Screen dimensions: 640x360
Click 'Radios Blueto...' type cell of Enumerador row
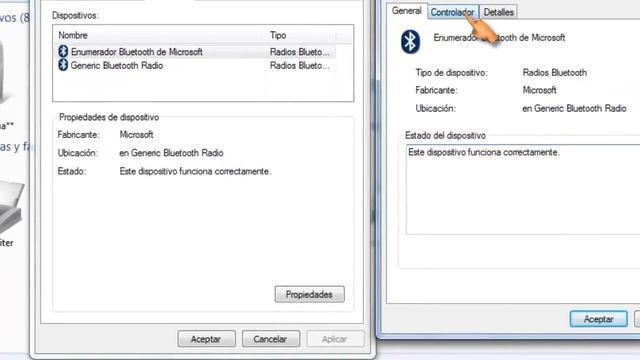300,52
